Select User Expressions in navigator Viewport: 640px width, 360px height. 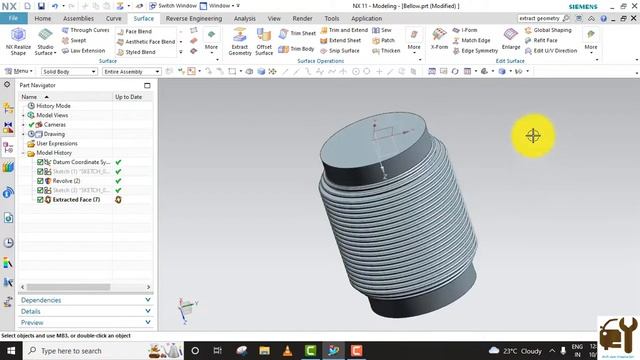coord(57,144)
